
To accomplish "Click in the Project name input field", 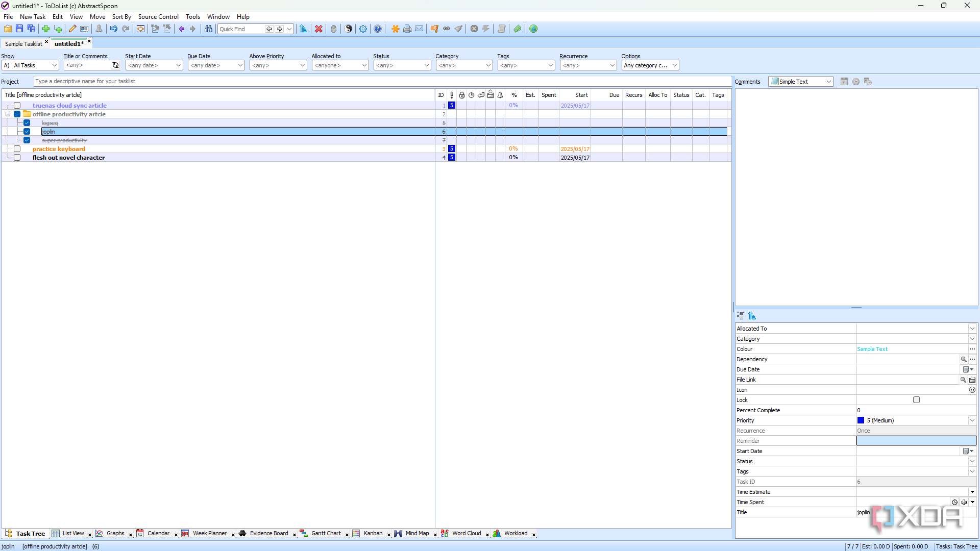I will [x=382, y=81].
